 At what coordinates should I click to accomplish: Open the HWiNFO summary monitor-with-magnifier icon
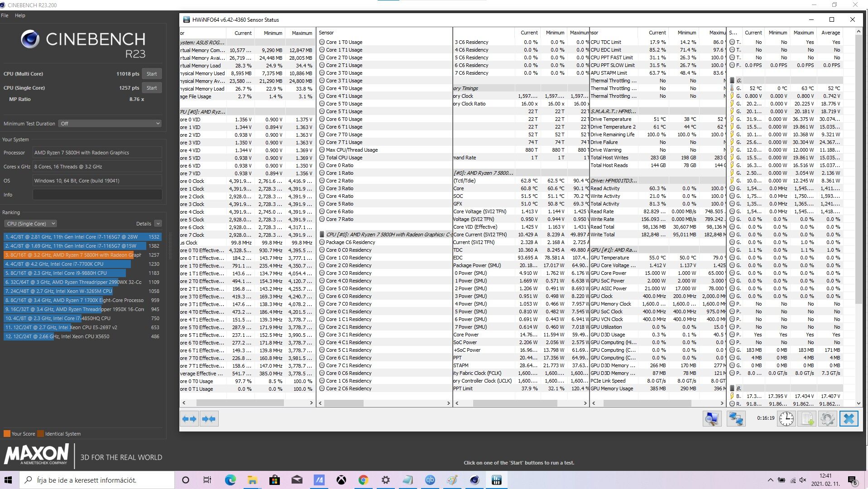711,418
